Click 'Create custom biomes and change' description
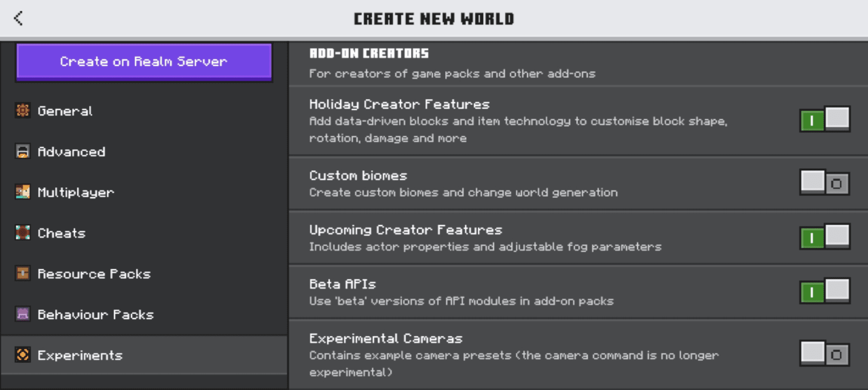The height and width of the screenshot is (390, 868). 463,192
